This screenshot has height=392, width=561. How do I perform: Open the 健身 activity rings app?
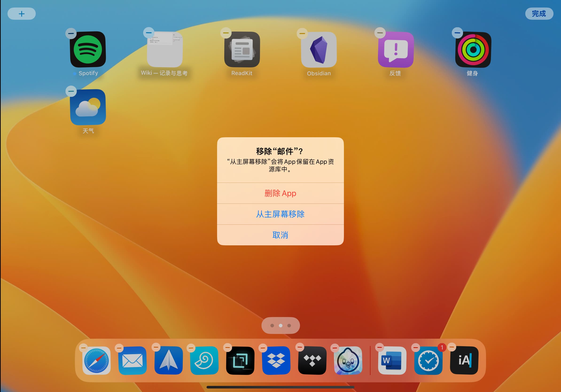pyautogui.click(x=473, y=49)
